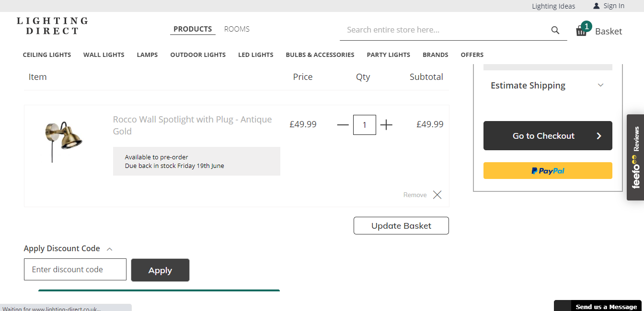Remove the Rocco Wall Spotlight via the X

[437, 195]
